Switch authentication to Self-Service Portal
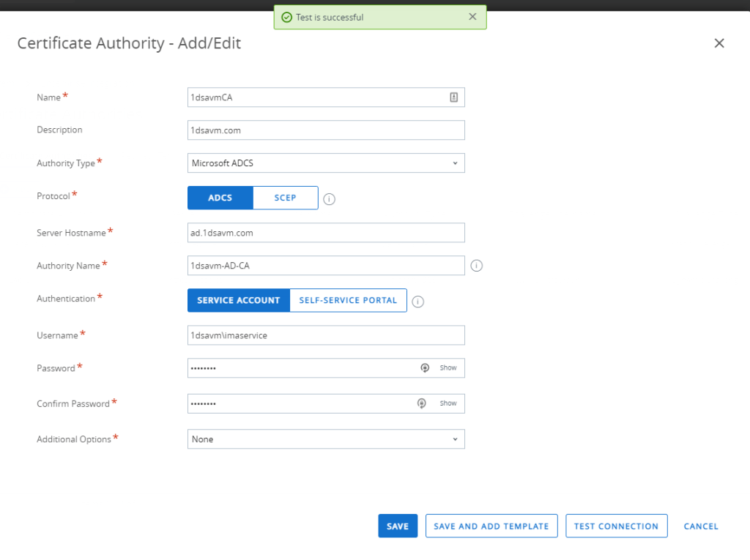Screen dimensions: 750x560 tap(348, 300)
